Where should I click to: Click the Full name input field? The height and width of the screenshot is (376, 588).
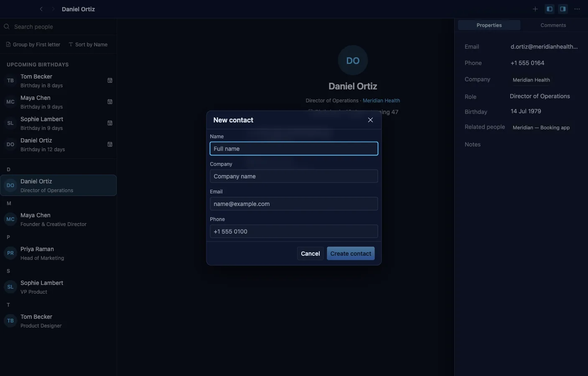pos(294,149)
